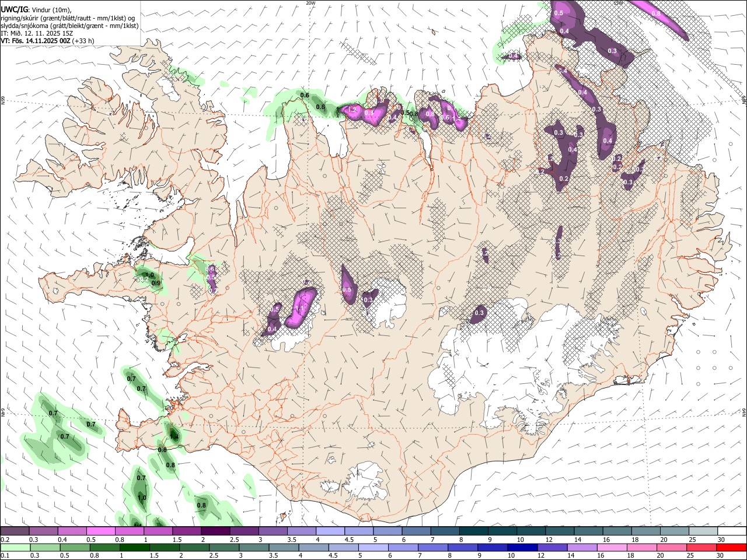Click the '(+33 h)' forecast offset text
The image size is (747, 560).
(84, 41)
